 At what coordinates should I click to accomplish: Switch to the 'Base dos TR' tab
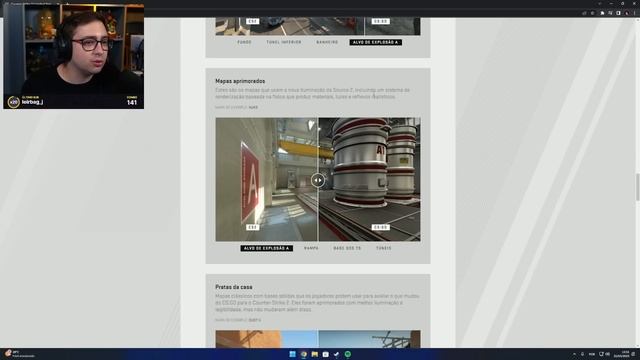[347, 248]
